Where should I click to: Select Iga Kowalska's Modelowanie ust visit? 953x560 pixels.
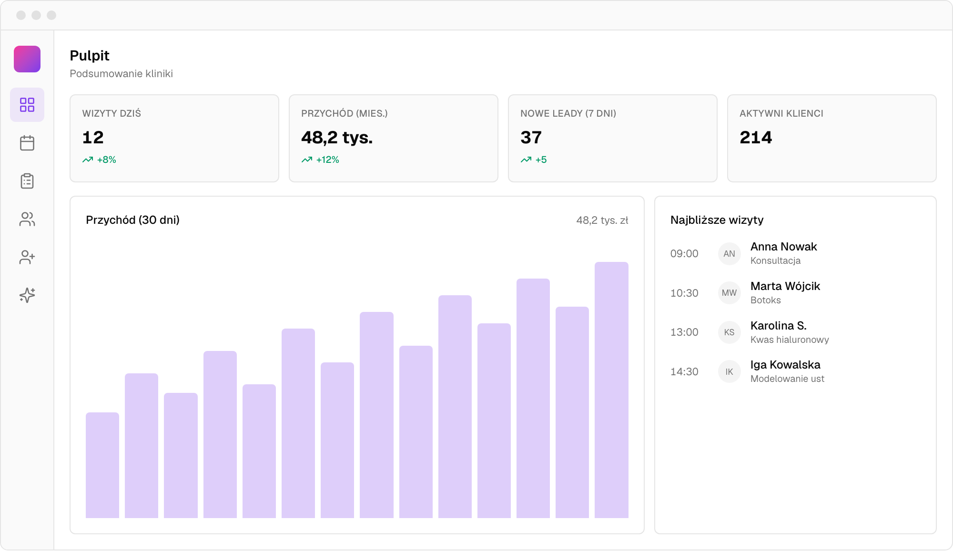(795, 372)
